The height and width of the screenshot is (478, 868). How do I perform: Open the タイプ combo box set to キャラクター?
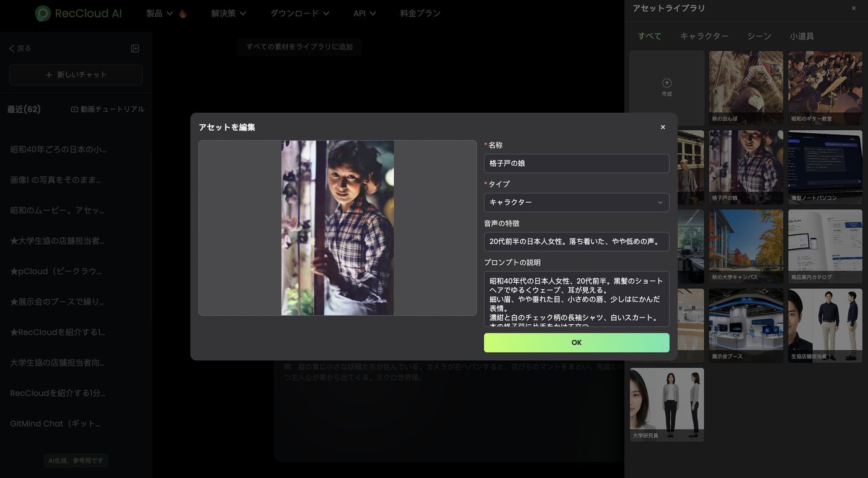pos(577,202)
